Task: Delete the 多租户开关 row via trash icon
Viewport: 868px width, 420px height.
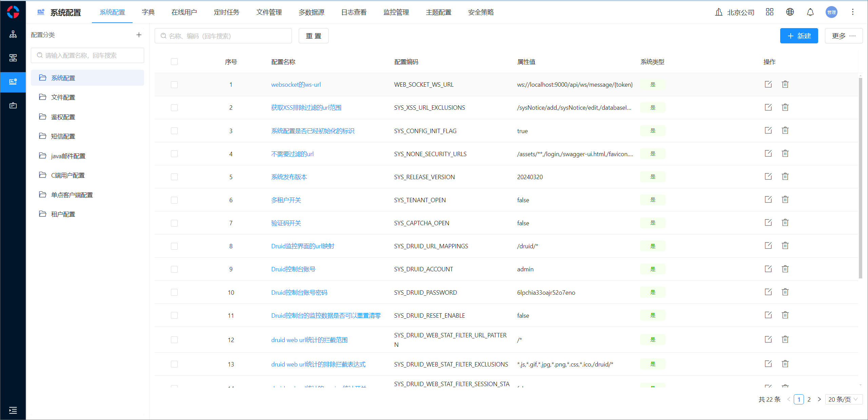Action: coord(785,199)
